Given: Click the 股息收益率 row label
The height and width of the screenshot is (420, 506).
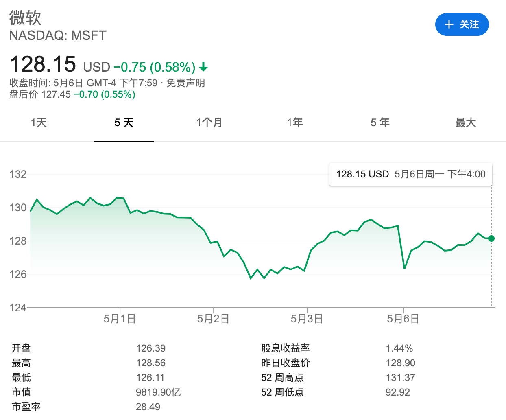Looking at the screenshot, I should click(286, 348).
